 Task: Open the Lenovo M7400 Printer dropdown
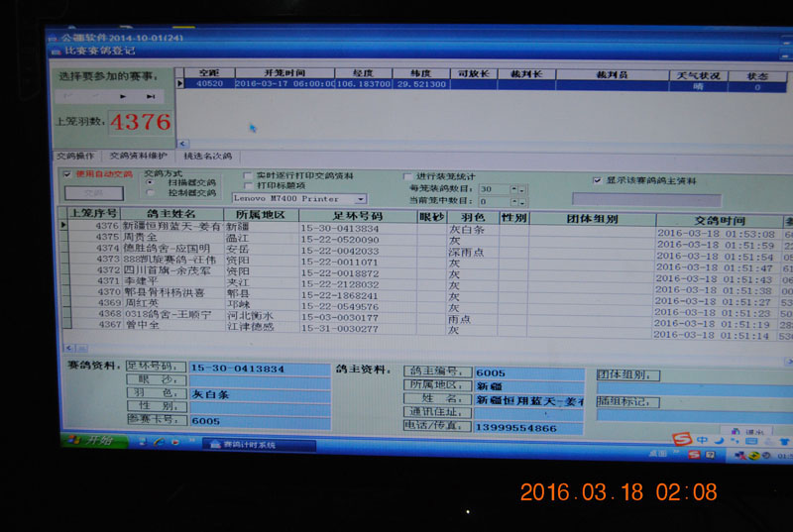(x=360, y=199)
